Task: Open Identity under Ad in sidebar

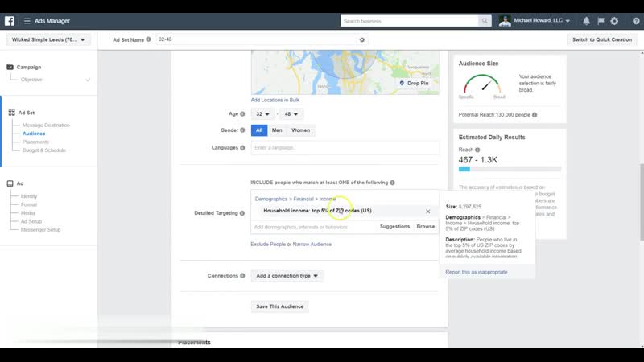Action: click(29, 196)
